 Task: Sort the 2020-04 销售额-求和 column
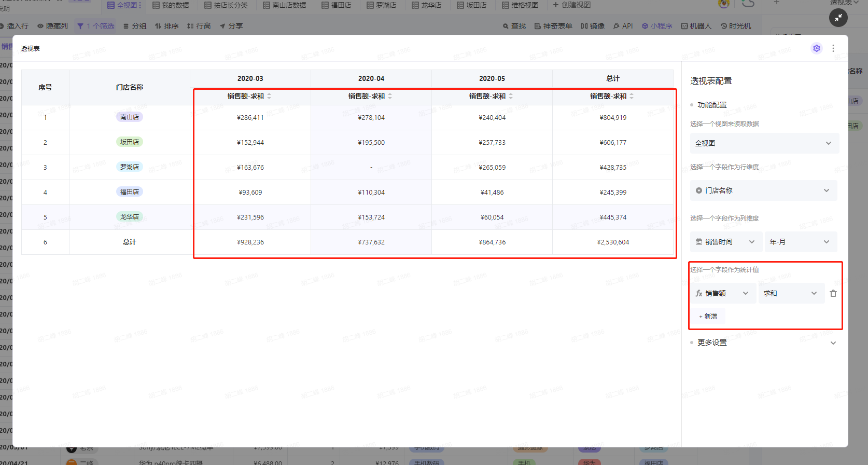click(x=390, y=97)
